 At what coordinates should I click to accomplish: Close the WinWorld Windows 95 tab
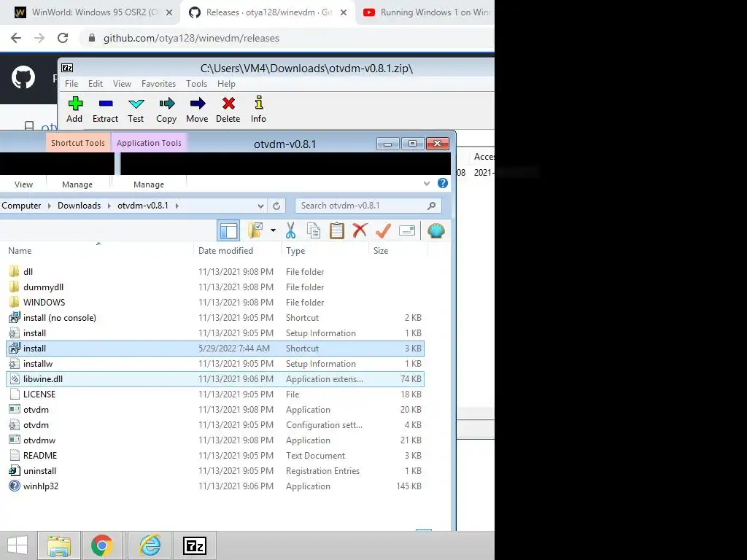[169, 13]
